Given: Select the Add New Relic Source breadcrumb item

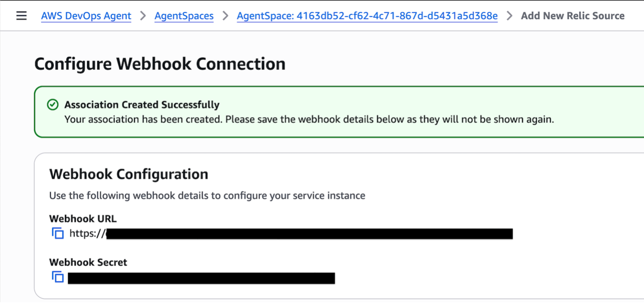Looking at the screenshot, I should [573, 15].
